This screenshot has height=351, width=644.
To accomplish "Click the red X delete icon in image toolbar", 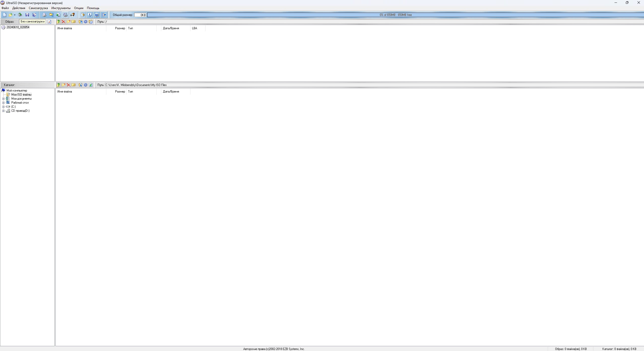I will pyautogui.click(x=63, y=22).
